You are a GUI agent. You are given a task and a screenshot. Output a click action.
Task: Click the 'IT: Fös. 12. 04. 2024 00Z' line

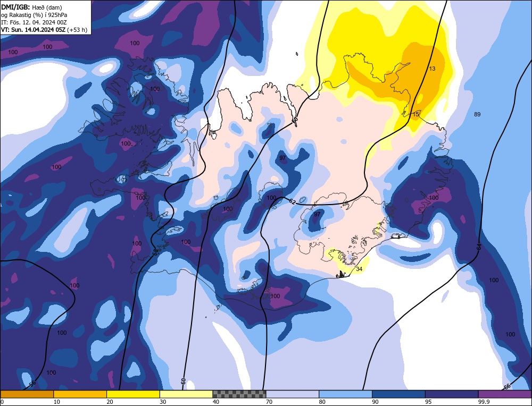pyautogui.click(x=34, y=22)
